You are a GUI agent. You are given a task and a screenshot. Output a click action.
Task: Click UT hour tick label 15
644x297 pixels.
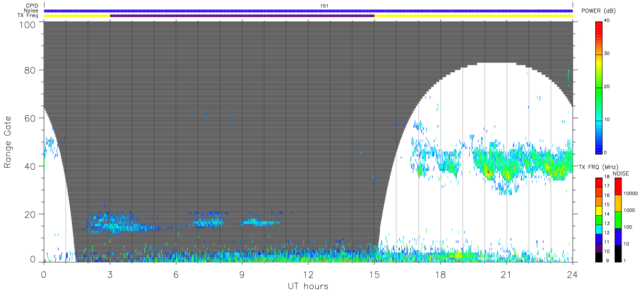tap(374, 274)
